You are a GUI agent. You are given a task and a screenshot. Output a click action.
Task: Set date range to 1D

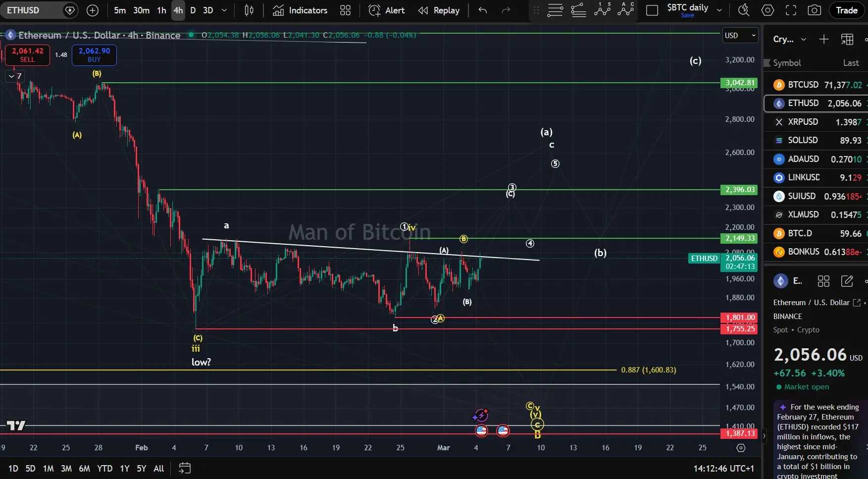(13, 468)
